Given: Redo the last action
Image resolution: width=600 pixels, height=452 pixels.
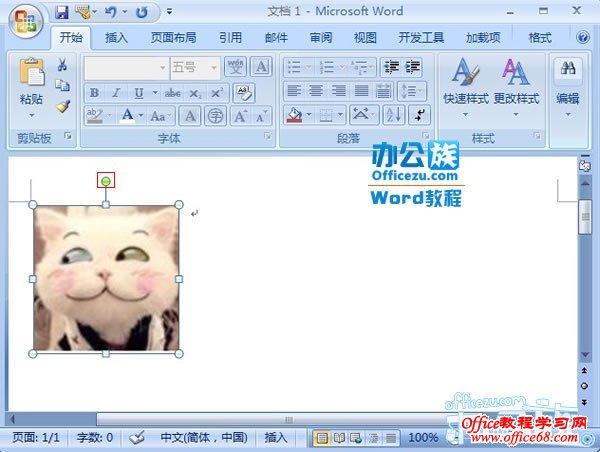Looking at the screenshot, I should tap(142, 12).
